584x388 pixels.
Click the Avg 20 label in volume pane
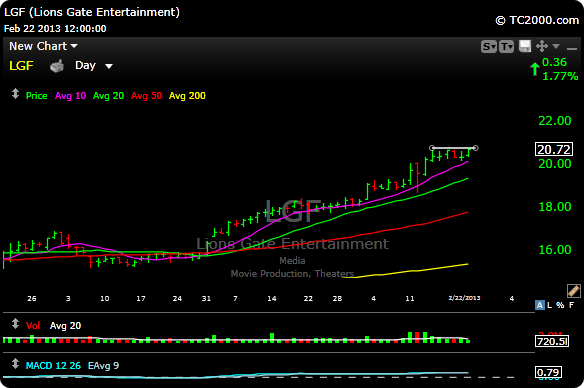click(x=65, y=325)
